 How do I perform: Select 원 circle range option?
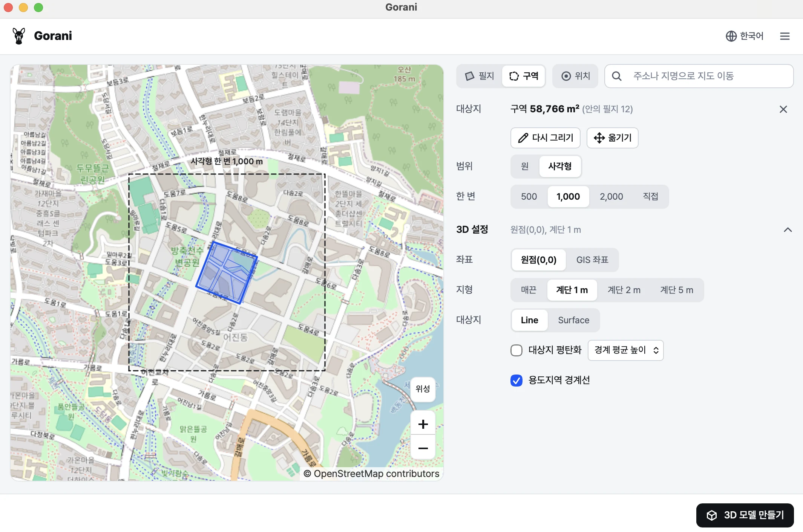(525, 167)
